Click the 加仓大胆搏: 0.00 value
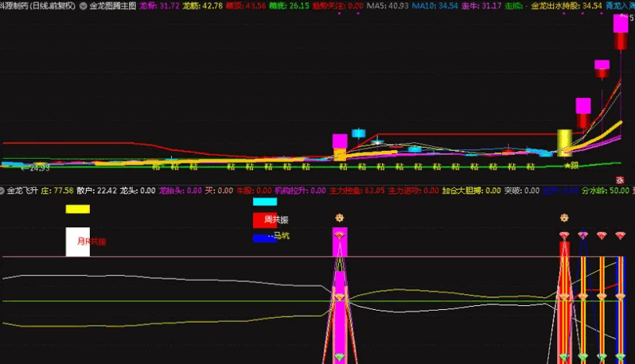This screenshot has height=364, width=635. 471,191
